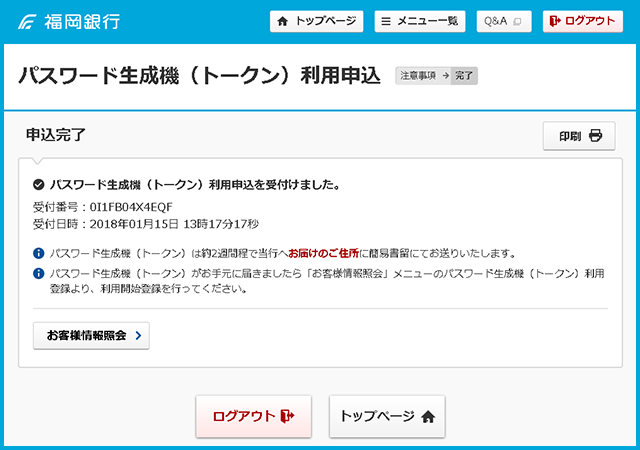This screenshot has width=640, height=450.
Task: Click the 福岡銀行 logo in the header
Action: [69, 22]
